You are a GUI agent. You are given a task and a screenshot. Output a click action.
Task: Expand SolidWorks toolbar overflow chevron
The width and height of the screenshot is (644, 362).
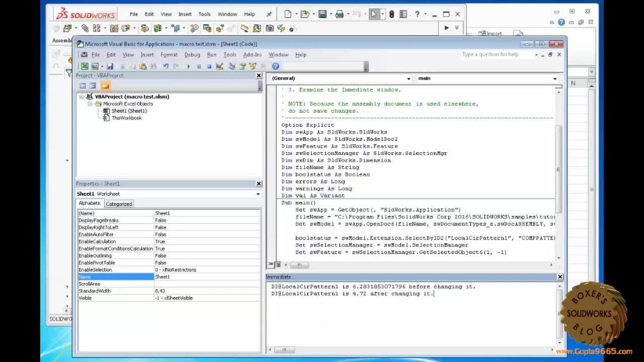(x=457, y=28)
